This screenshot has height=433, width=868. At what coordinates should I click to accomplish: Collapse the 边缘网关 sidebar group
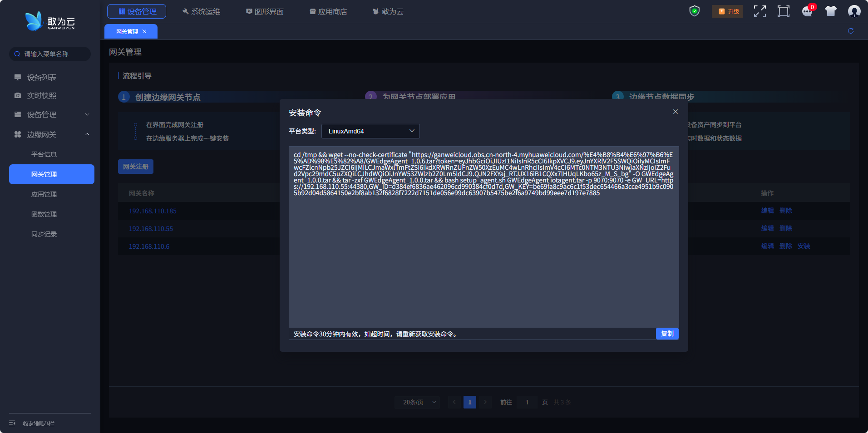point(52,135)
